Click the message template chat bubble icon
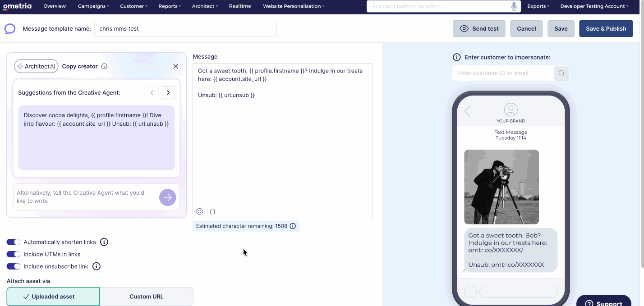The image size is (644, 306). click(x=10, y=29)
